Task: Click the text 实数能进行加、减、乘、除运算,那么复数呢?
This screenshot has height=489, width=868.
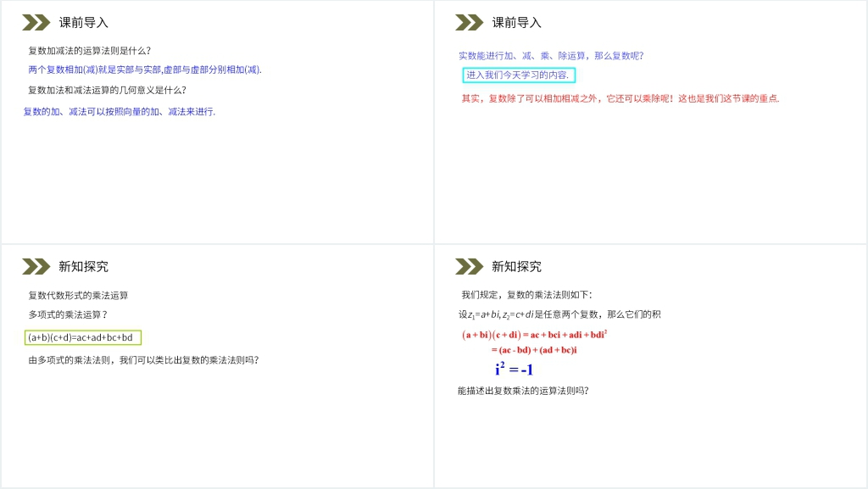Action: 551,56
